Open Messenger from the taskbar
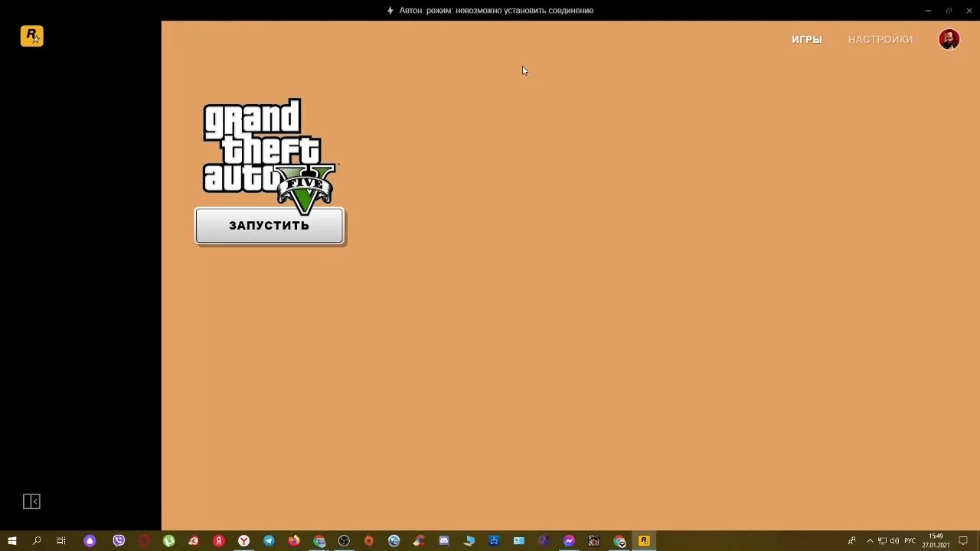Viewport: 980px width, 551px height. coord(569,541)
